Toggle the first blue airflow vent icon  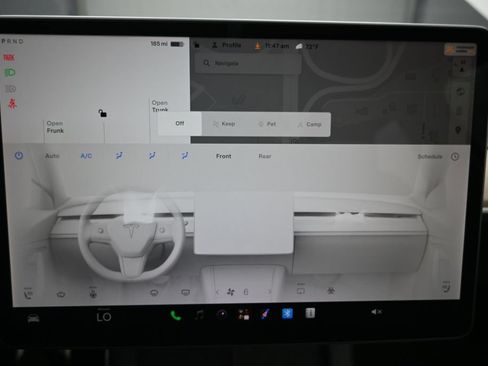coord(119,155)
